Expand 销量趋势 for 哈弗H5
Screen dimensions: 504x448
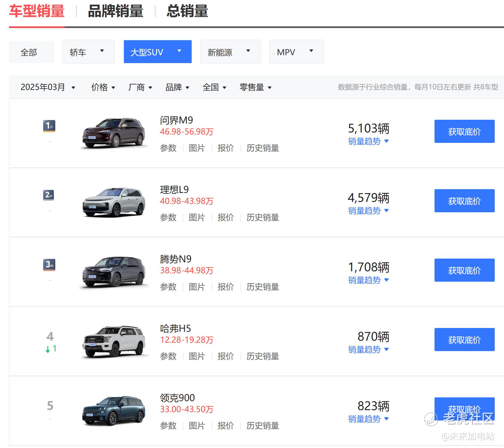pyautogui.click(x=369, y=350)
